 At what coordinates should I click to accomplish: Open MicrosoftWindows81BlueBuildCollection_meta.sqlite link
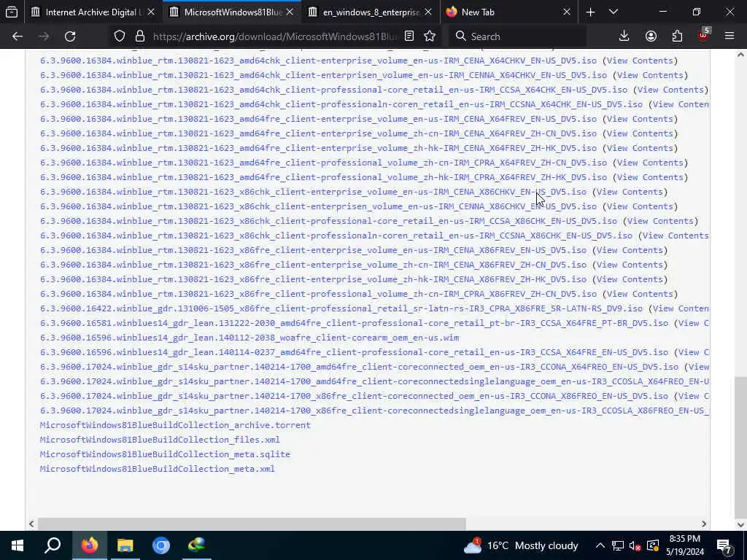pyautogui.click(x=165, y=454)
